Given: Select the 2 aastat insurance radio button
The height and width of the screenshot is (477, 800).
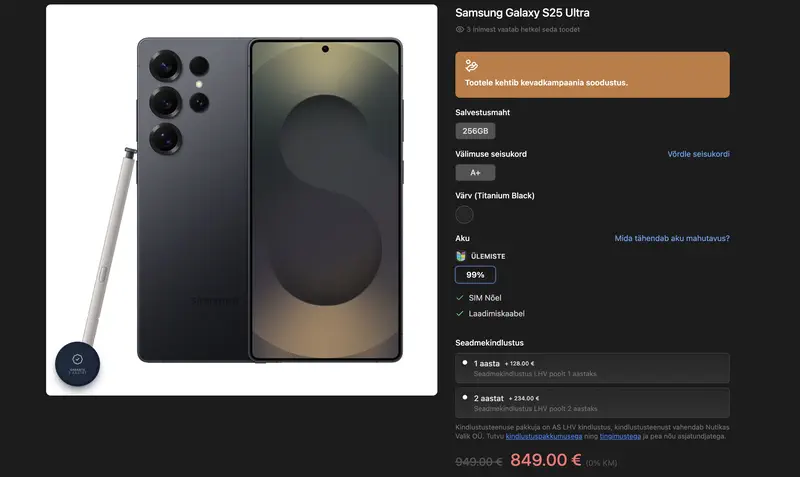Looking at the screenshot, I should (x=465, y=397).
